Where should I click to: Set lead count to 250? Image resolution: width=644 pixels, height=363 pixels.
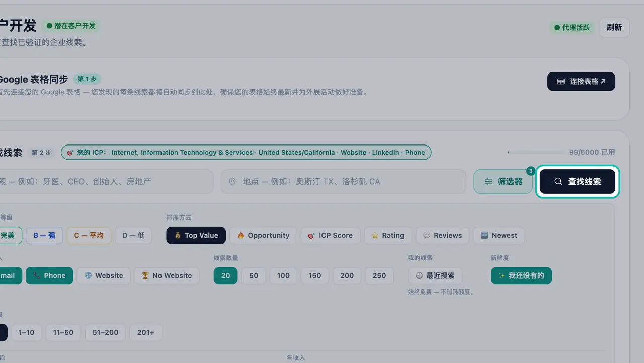379,275
